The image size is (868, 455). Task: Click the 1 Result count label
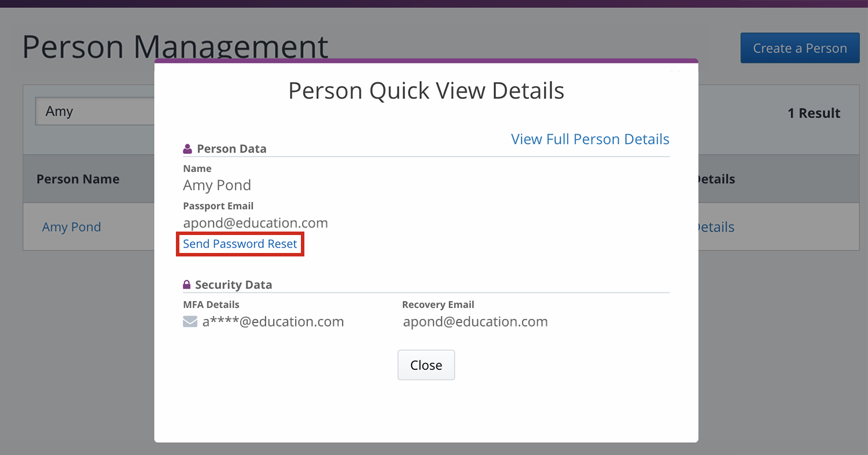tap(814, 113)
